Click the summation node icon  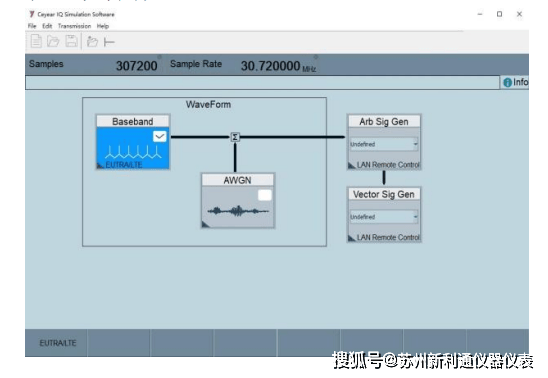coord(235,137)
